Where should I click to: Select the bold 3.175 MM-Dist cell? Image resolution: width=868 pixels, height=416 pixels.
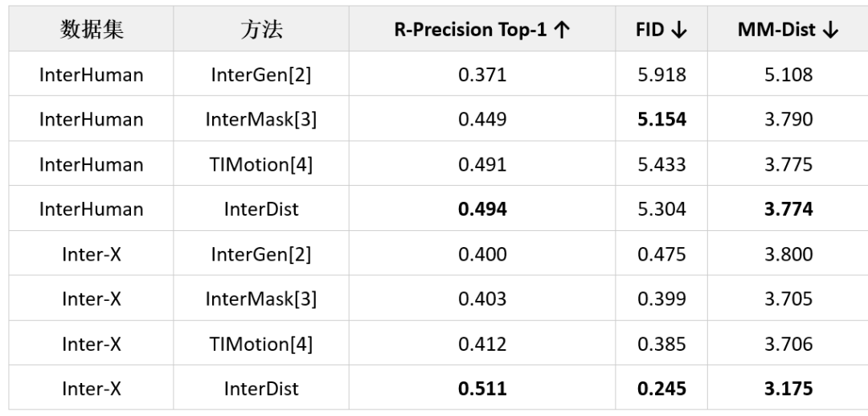(788, 389)
